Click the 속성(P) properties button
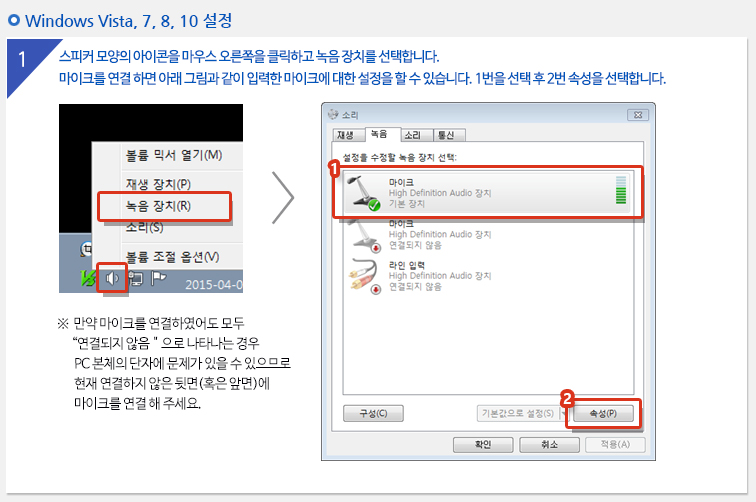 coord(603,413)
